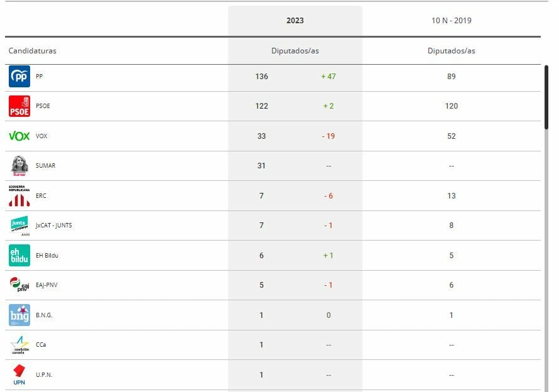Click the UPN party logo

click(x=19, y=374)
